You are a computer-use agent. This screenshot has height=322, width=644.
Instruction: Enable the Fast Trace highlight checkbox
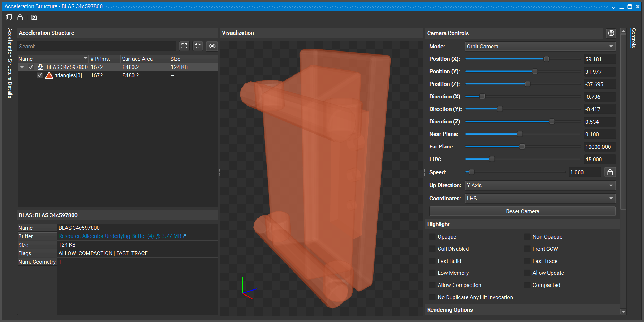[527, 261]
